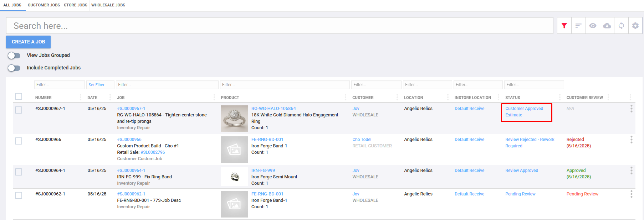Switch to CUSTOMER JOBS tab
The image size is (644, 220).
44,5
